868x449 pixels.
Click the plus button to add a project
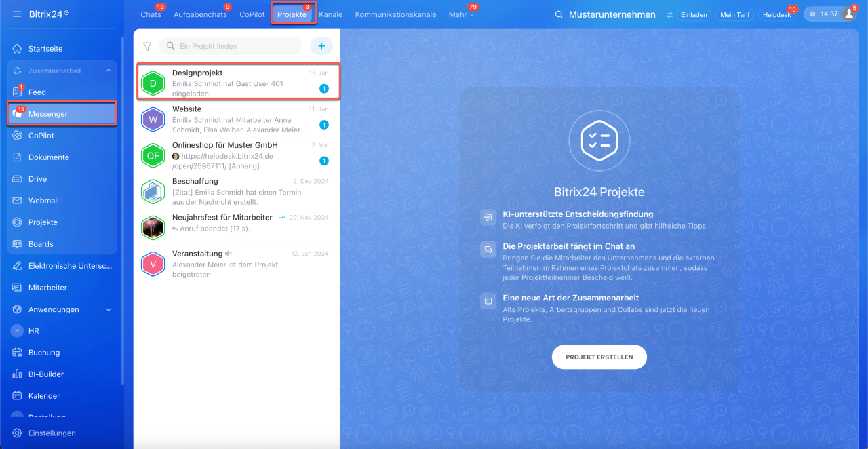[321, 46]
